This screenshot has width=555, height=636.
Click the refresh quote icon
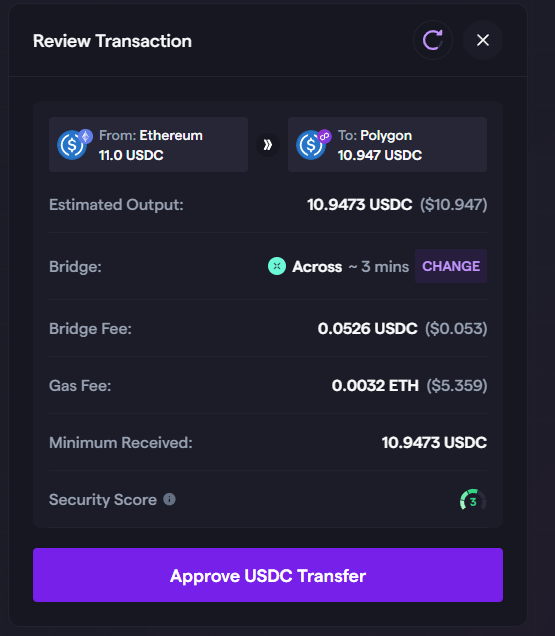click(433, 40)
